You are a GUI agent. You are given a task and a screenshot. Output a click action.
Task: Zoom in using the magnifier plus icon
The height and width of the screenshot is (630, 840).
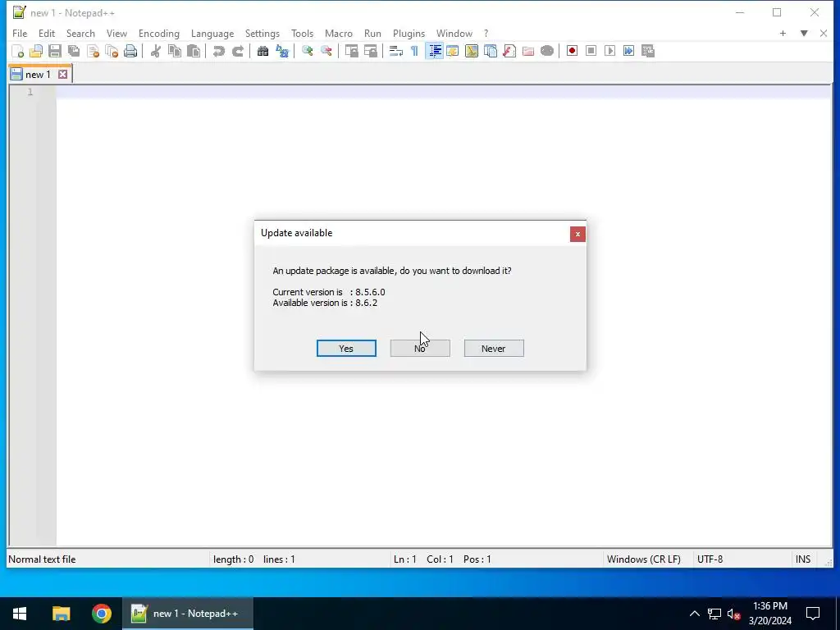307,51
